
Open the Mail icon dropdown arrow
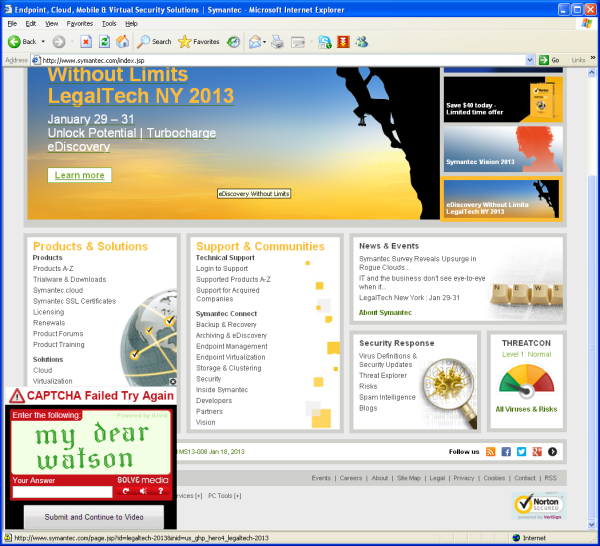pyautogui.click(x=264, y=41)
